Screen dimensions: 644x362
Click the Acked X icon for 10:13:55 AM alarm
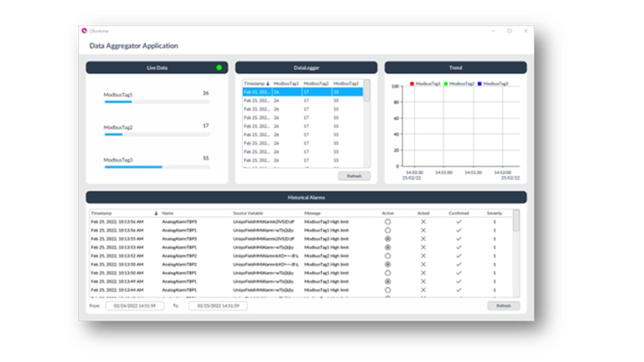click(x=423, y=239)
